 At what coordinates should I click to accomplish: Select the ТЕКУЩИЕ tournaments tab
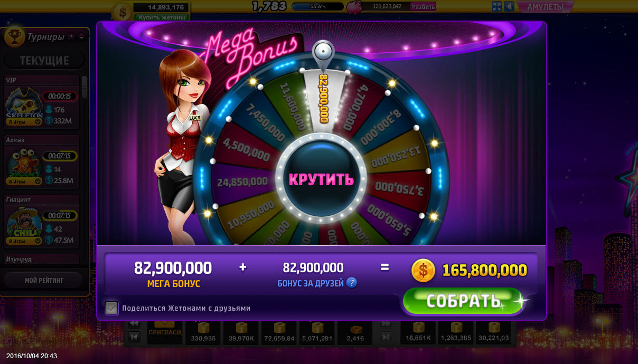(44, 60)
